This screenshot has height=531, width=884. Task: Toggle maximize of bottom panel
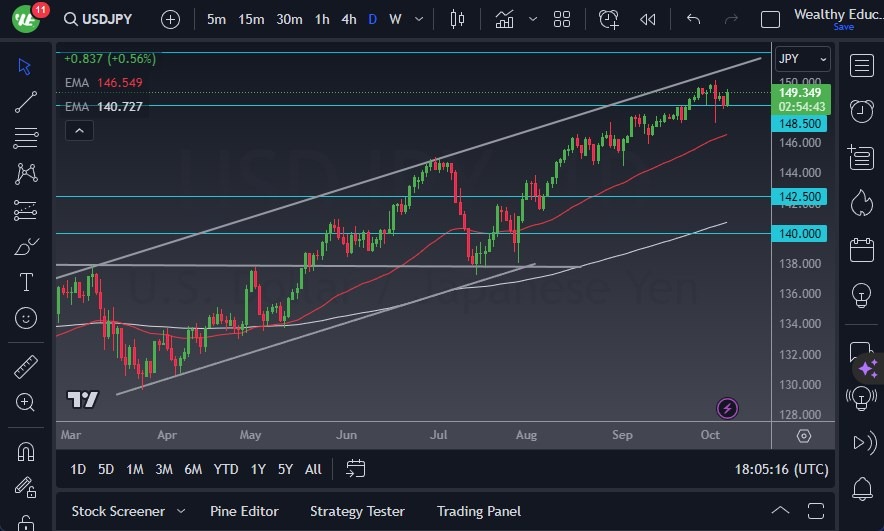coord(815,511)
